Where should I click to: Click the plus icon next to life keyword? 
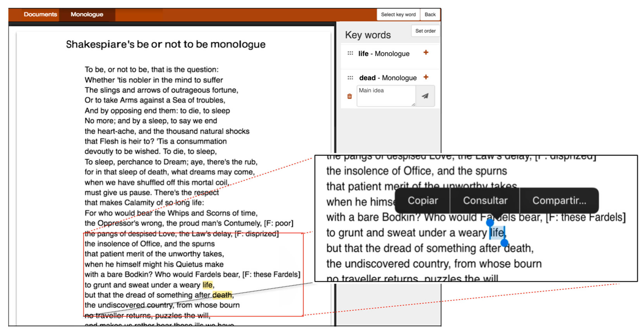point(426,53)
